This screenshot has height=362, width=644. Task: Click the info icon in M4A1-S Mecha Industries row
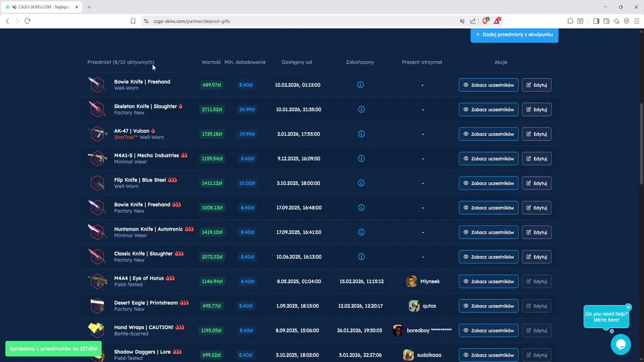[x=361, y=159]
